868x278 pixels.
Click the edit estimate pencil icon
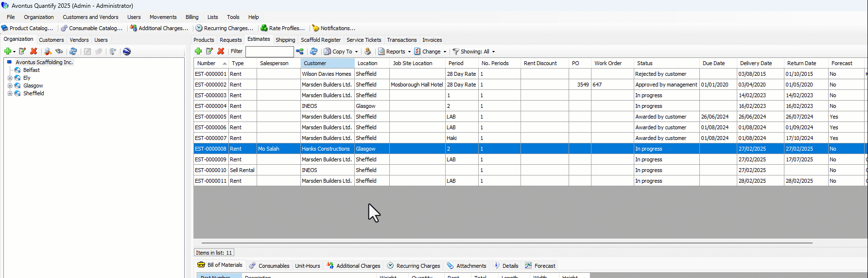pos(209,52)
